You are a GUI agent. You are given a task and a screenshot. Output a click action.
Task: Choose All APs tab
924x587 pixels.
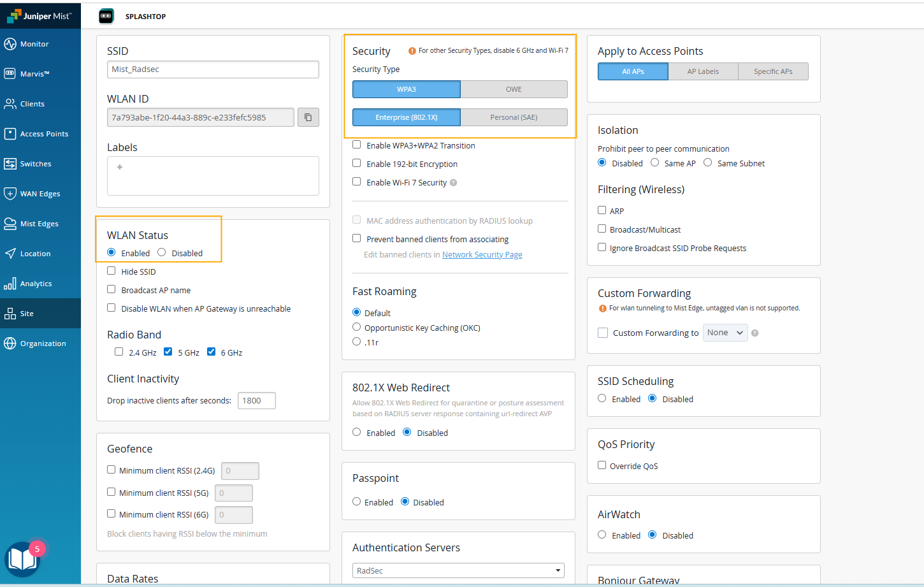tap(633, 71)
